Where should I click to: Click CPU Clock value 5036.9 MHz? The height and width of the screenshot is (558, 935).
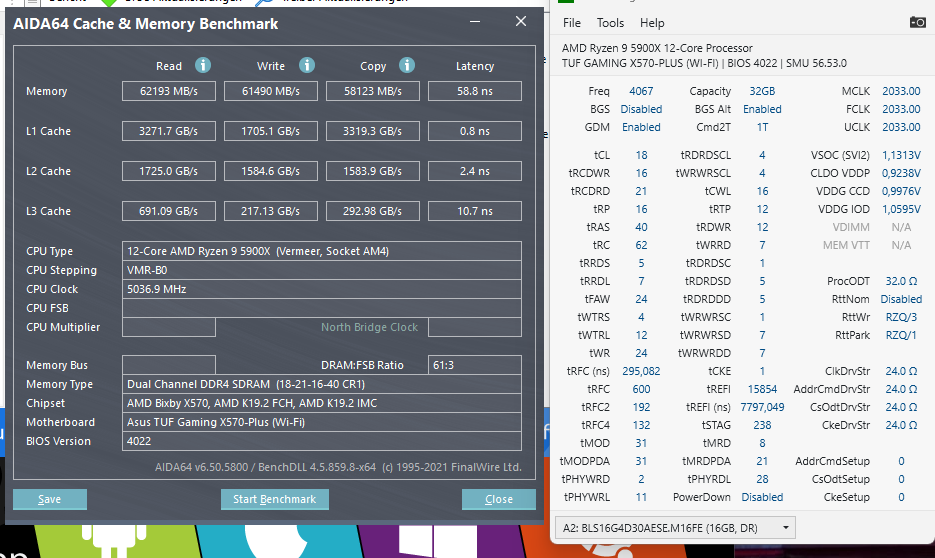coord(322,289)
